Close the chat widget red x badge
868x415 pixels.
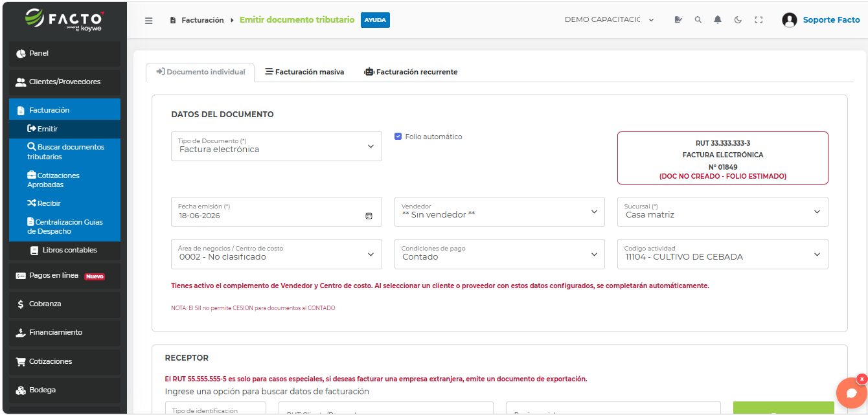(x=862, y=379)
